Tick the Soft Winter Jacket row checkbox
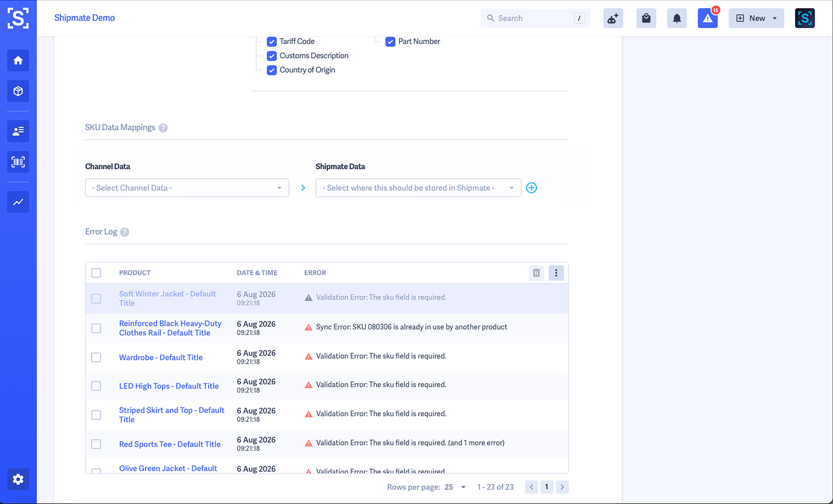Viewport: 833px width, 504px height. point(96,299)
